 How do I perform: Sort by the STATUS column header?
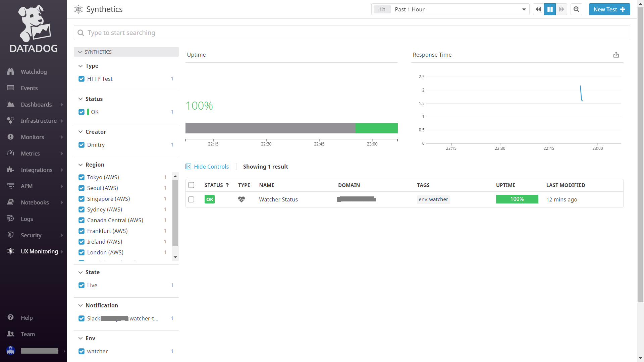coord(217,185)
